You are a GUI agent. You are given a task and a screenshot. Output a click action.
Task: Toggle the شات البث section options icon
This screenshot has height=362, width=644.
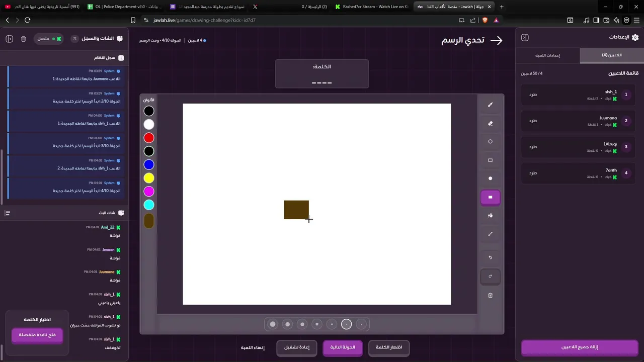point(7,213)
